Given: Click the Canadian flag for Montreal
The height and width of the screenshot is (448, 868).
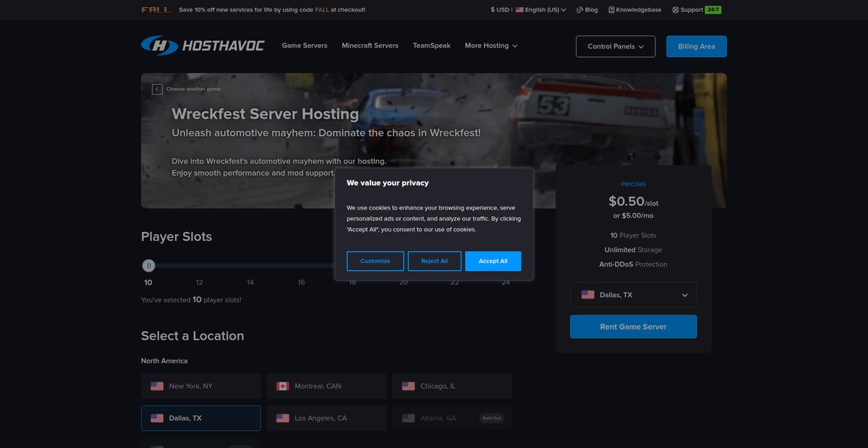Looking at the screenshot, I should (283, 386).
